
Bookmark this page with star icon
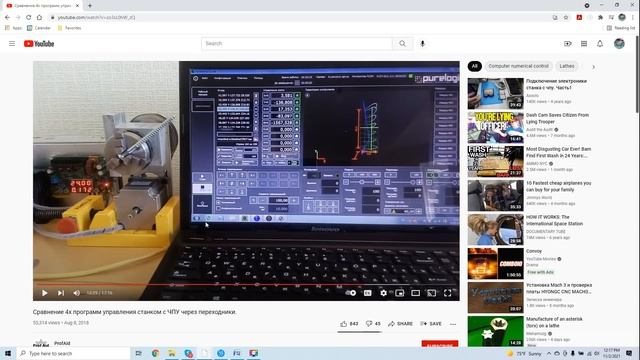point(566,18)
